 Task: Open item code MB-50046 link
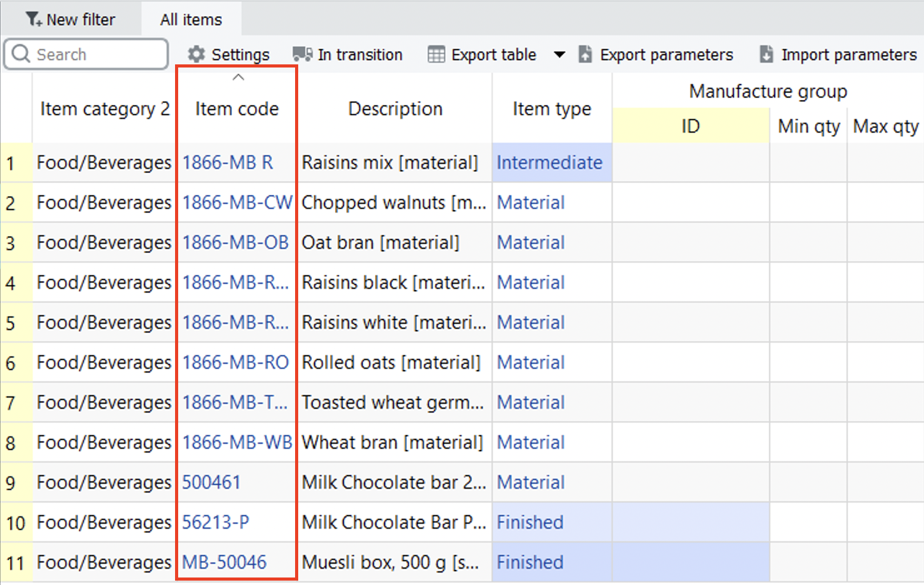click(x=224, y=562)
